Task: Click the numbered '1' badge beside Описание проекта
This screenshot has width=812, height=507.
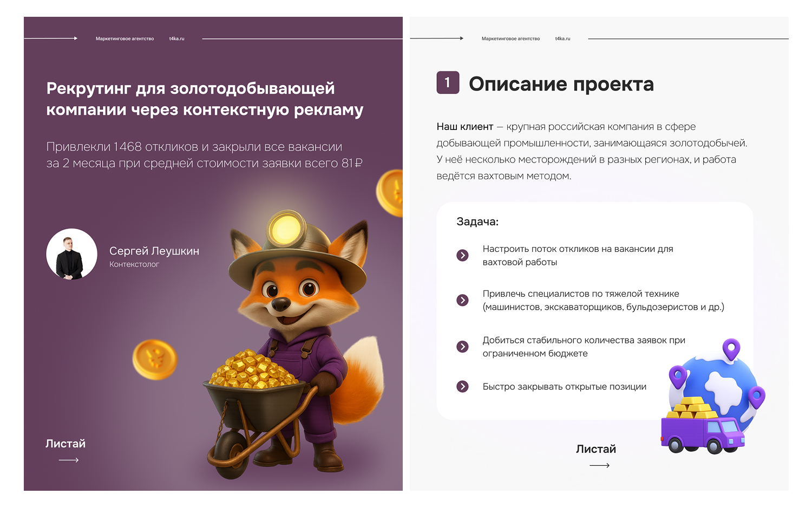Action: click(448, 83)
